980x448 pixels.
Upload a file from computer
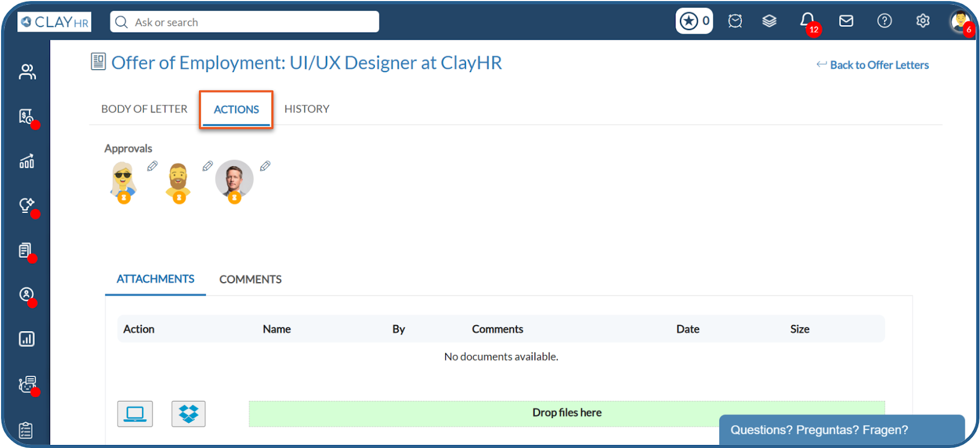coord(135,414)
